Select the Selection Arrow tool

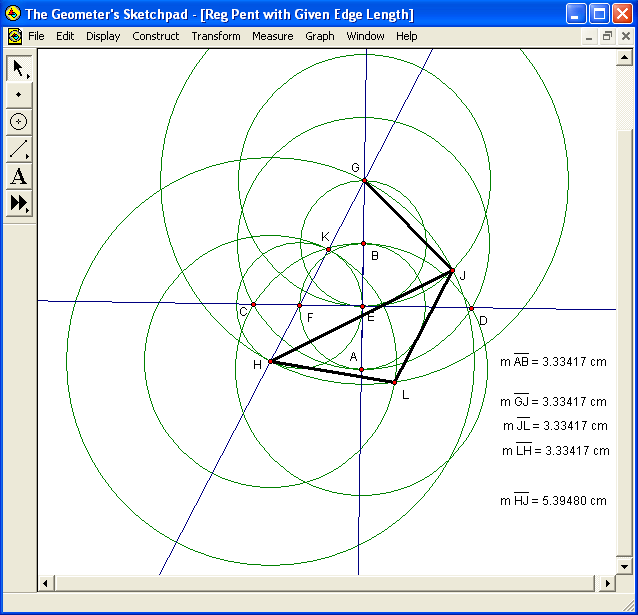coord(18,68)
